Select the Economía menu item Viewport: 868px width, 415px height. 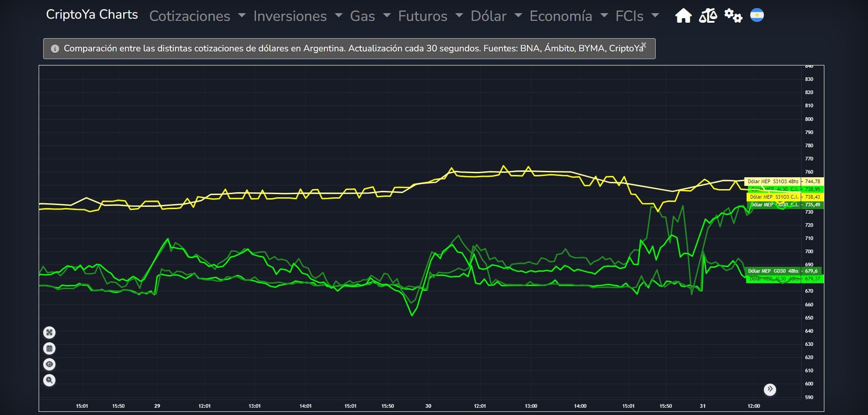(x=568, y=16)
